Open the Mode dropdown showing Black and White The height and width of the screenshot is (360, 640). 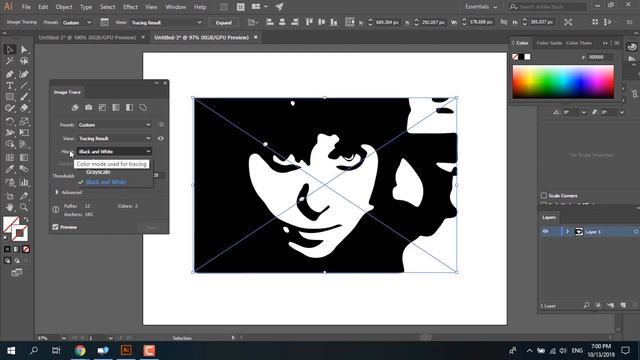114,151
